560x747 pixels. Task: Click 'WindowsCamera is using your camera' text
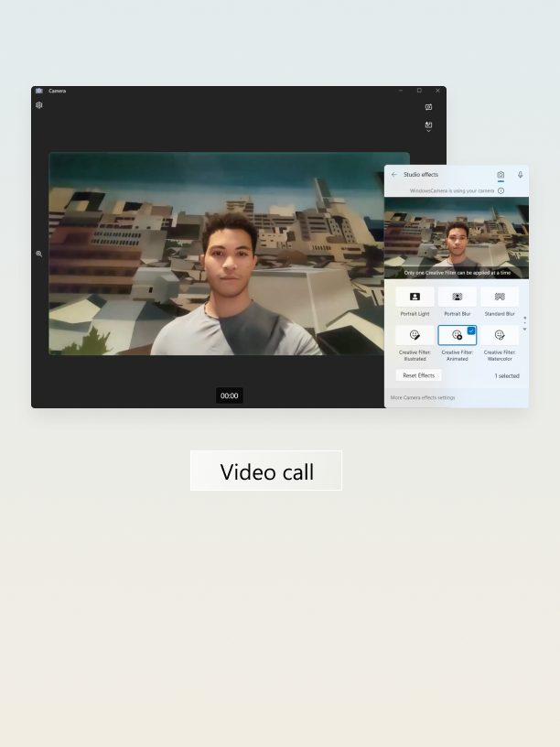click(452, 190)
